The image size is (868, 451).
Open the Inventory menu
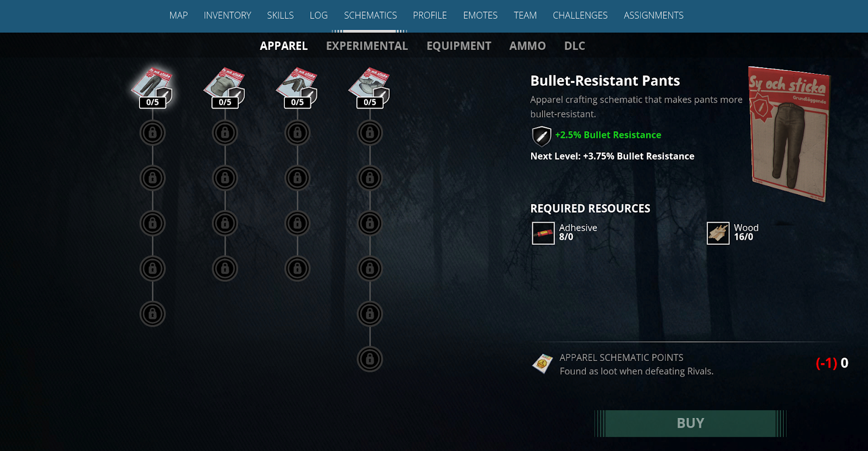227,15
